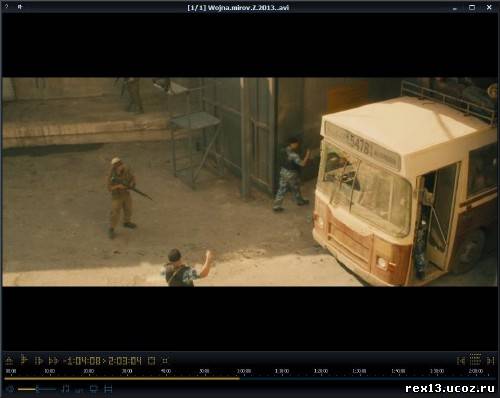Viewport: 500px width, 398px height.
Task: Set volume on the volume slider
Action: coord(37,389)
